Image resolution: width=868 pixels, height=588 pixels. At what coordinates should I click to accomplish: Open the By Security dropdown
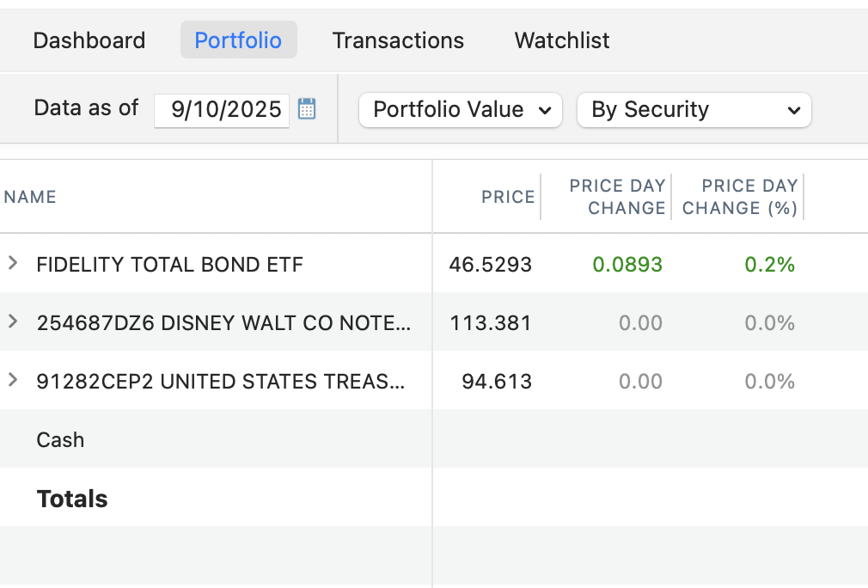click(694, 110)
